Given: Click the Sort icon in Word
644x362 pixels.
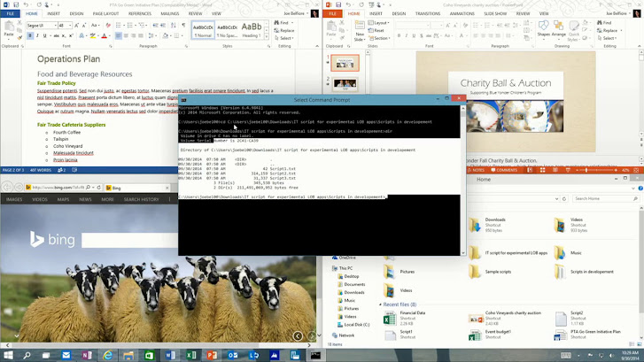Looking at the screenshot, I should tap(174, 26).
